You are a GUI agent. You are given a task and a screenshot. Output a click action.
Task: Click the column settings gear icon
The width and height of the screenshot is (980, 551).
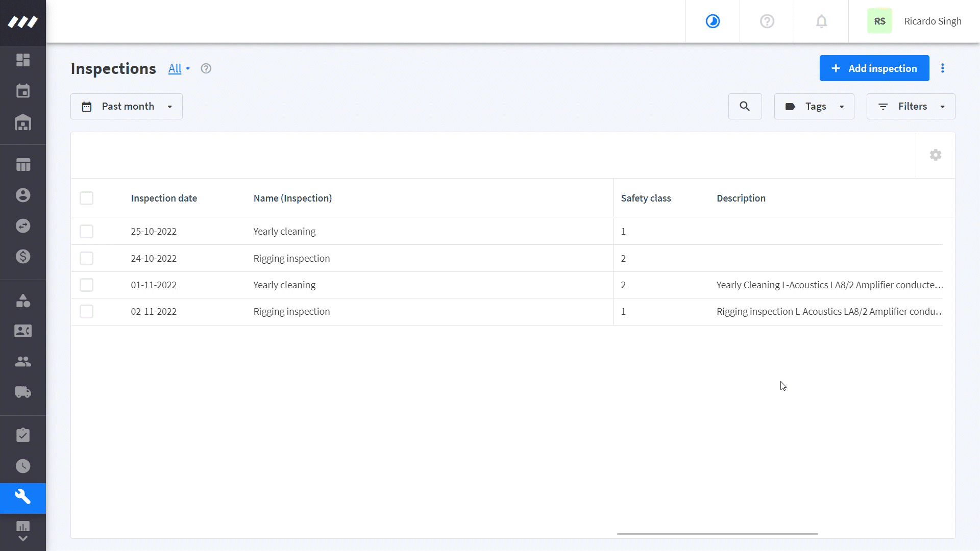(x=936, y=155)
